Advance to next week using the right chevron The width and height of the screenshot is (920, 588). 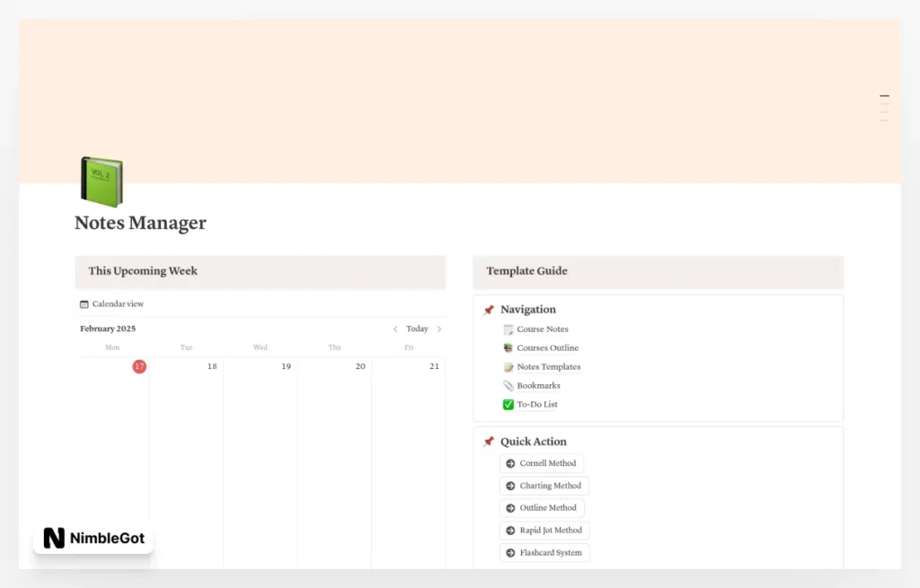[x=439, y=329]
